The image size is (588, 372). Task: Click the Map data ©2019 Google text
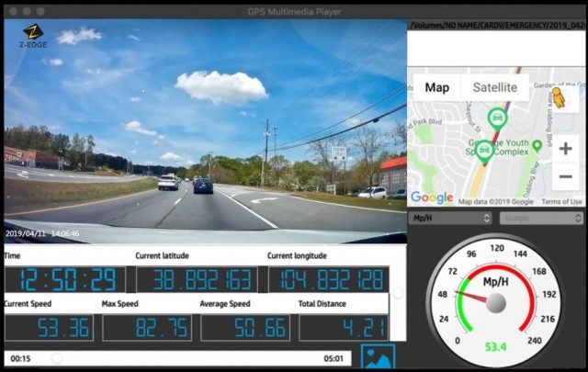pos(495,202)
